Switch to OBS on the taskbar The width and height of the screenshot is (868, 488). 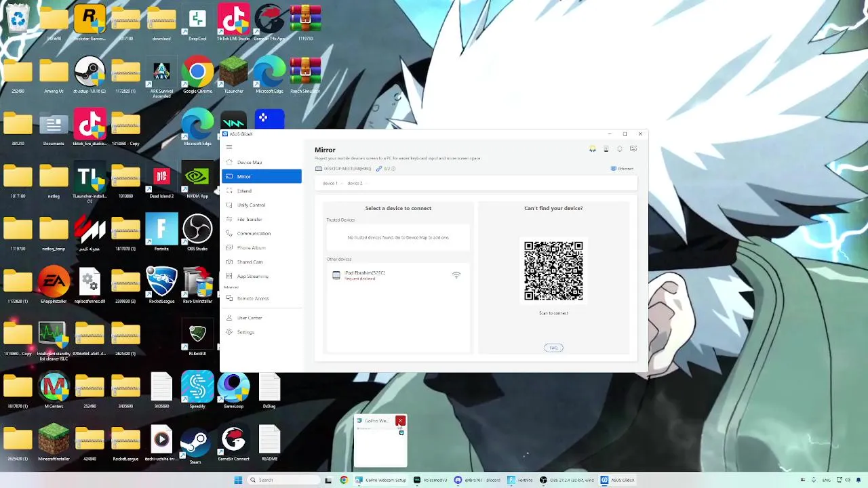(568, 480)
